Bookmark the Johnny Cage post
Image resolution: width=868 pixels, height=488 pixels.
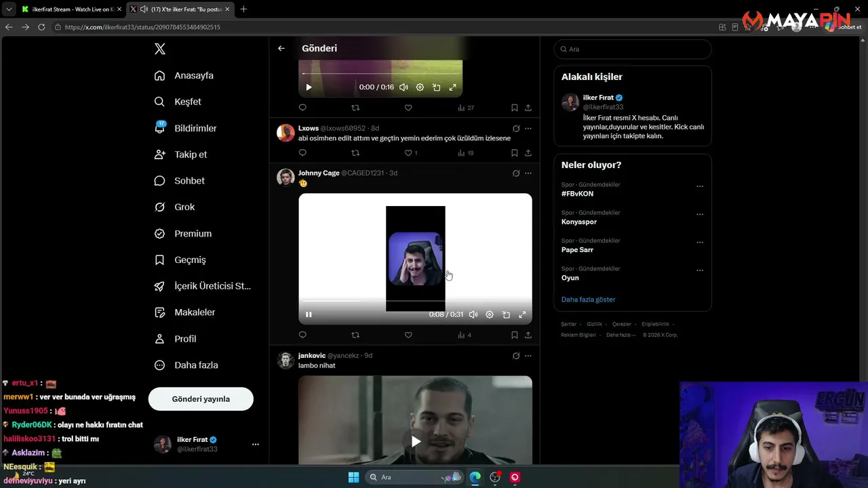point(515,335)
